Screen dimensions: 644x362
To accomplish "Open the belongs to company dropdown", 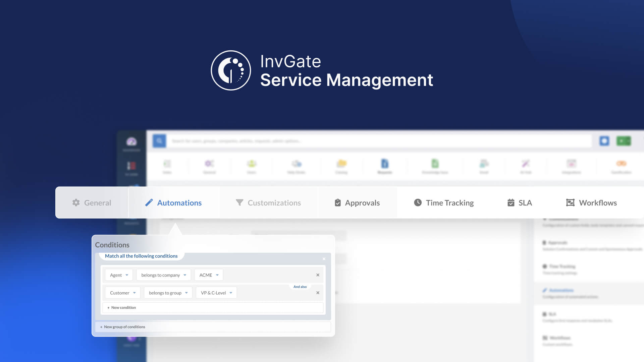I will tap(163, 275).
